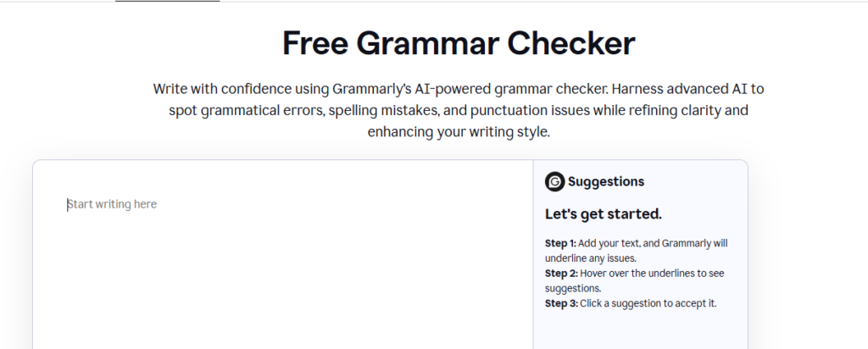Image resolution: width=868 pixels, height=349 pixels.
Task: Click the 'Free Grammar Checker' heading
Action: pyautogui.click(x=459, y=42)
